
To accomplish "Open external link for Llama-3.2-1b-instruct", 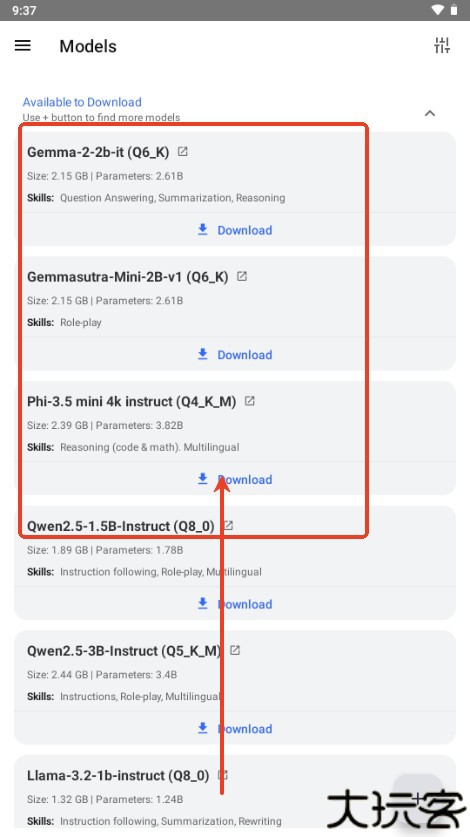I will coord(223,775).
